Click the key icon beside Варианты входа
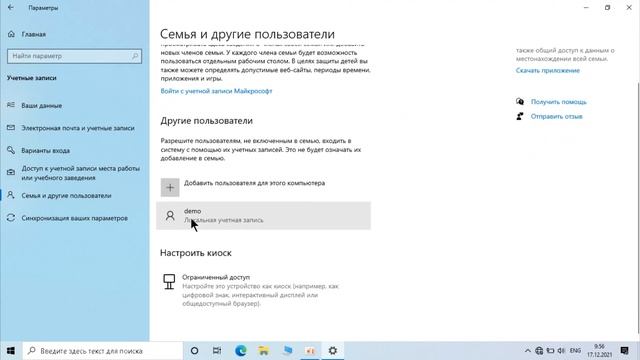The height and width of the screenshot is (360, 640). pyautogui.click(x=11, y=150)
